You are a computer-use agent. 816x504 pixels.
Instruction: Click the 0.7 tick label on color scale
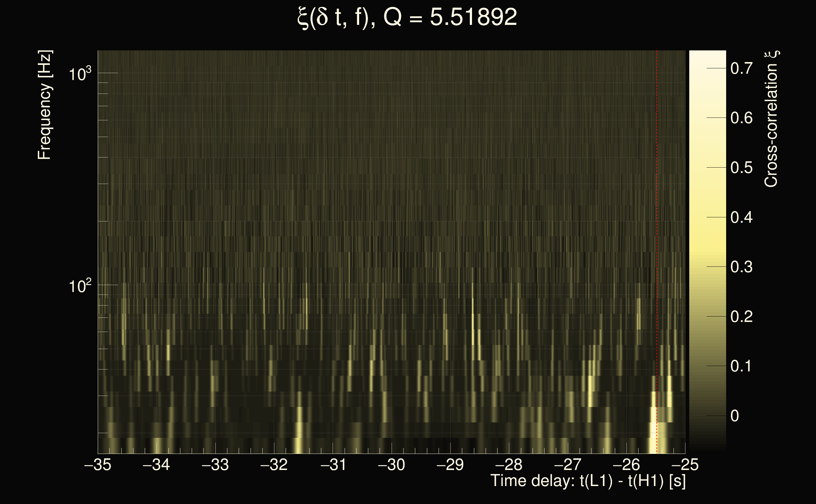coord(741,68)
